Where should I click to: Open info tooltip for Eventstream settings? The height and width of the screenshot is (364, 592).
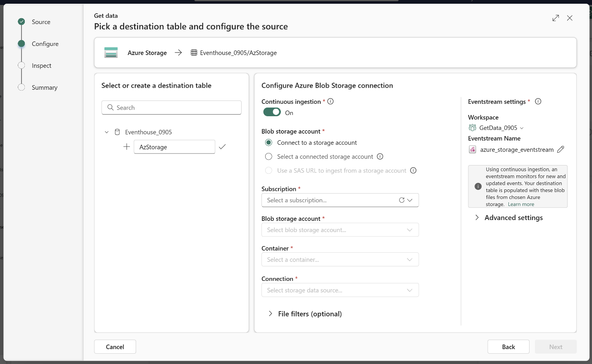pyautogui.click(x=538, y=101)
